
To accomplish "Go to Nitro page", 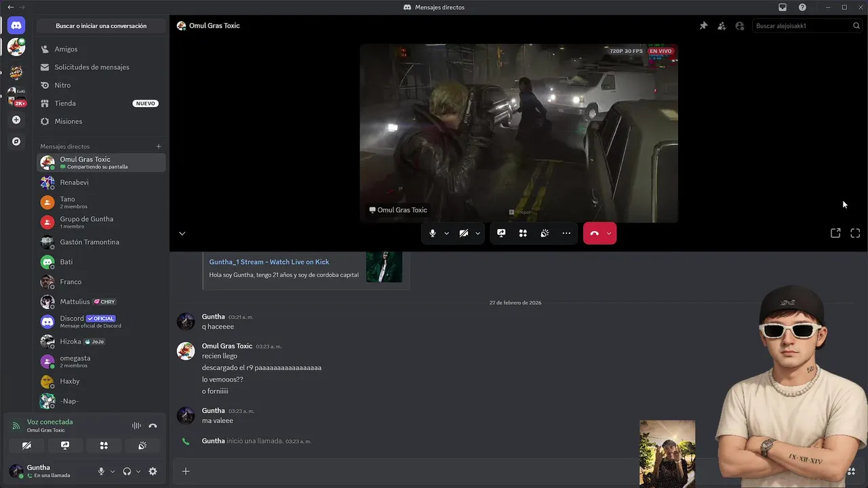I will [x=101, y=85].
